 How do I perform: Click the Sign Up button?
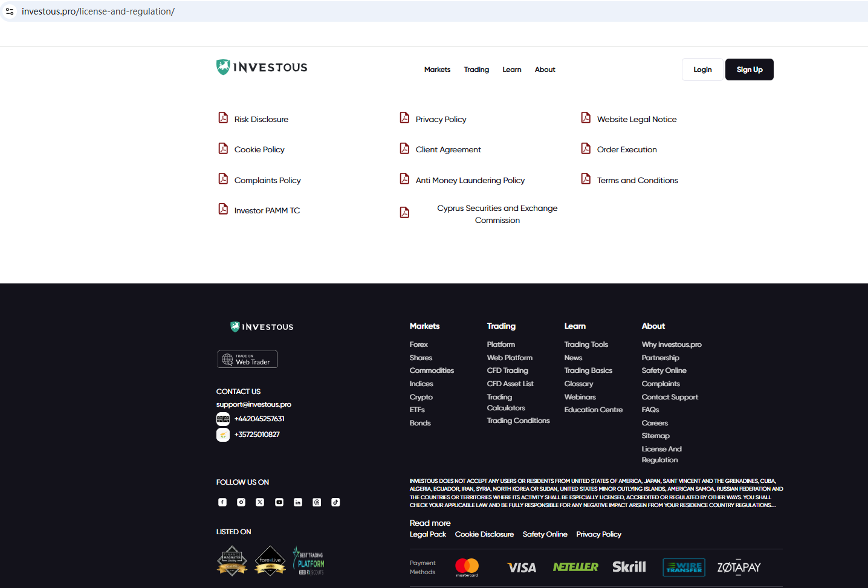click(x=750, y=69)
